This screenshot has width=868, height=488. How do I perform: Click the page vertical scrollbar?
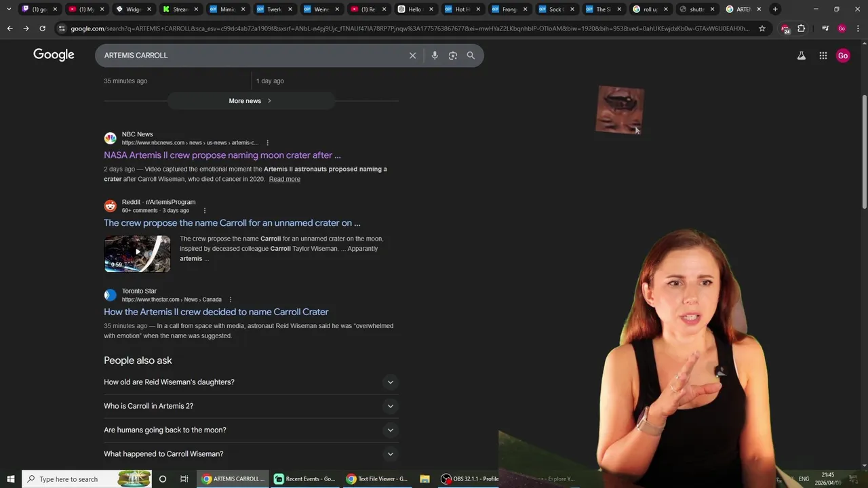pos(864,152)
